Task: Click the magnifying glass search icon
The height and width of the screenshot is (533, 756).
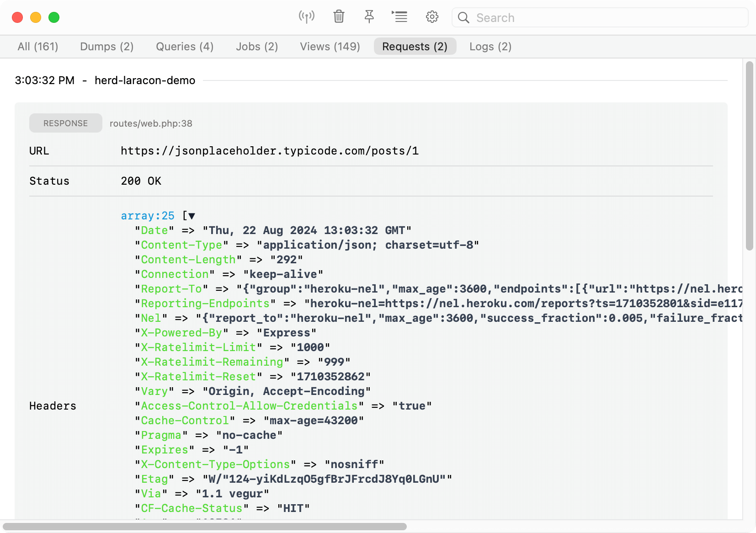Action: [463, 17]
